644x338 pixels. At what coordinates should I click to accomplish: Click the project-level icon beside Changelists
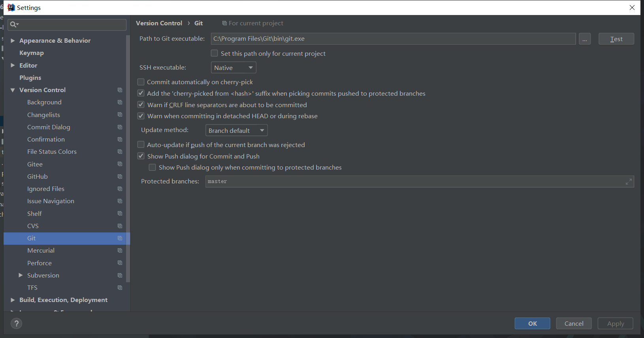[x=120, y=115]
